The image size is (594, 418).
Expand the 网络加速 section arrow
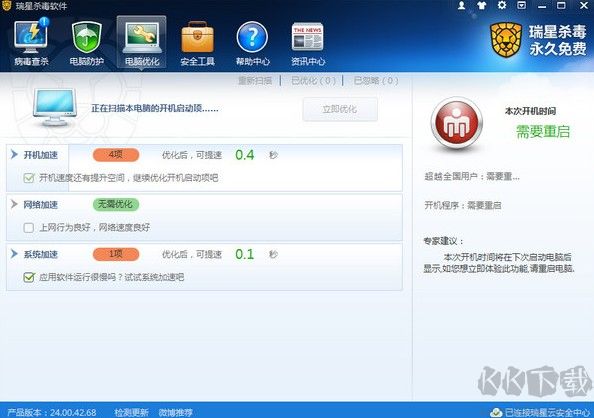tap(14, 204)
